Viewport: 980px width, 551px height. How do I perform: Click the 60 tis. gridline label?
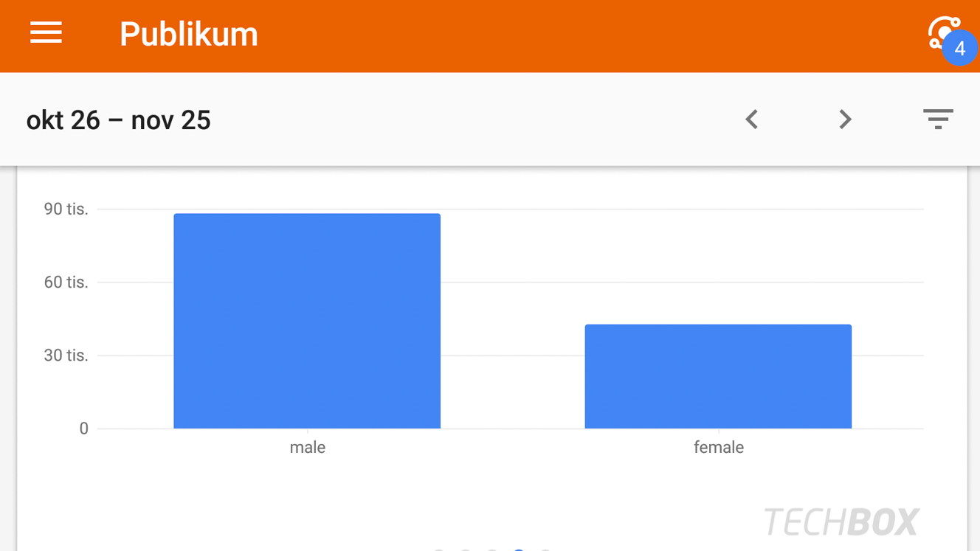pos(66,283)
